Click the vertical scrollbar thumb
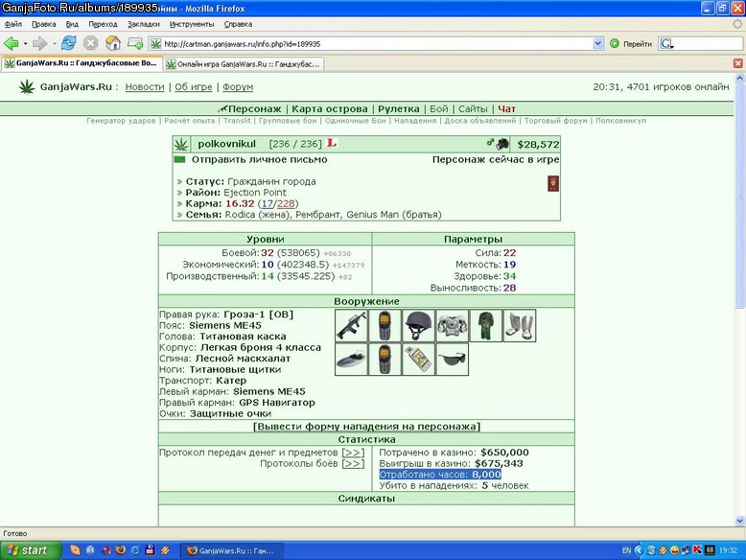Screen dimensions: 746x560 739,195
